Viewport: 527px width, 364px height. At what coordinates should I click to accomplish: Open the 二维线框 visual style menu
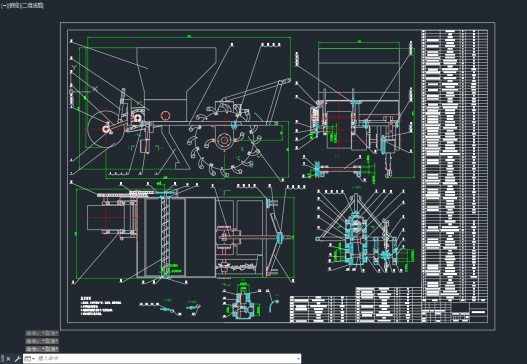[33, 6]
